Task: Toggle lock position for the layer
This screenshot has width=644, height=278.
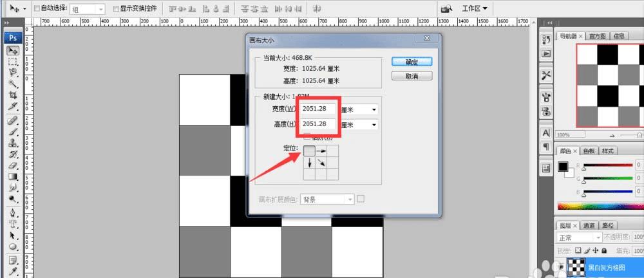Action: 596,250
